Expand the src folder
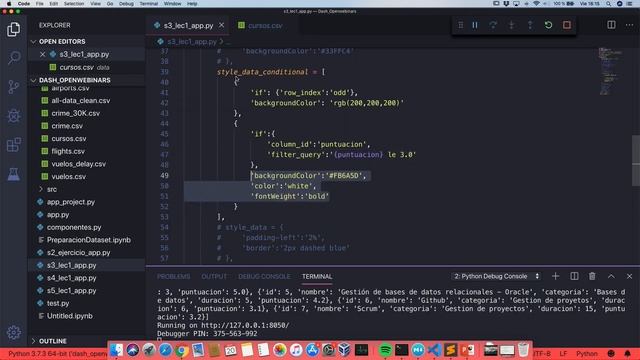Image resolution: width=640 pixels, height=360 pixels. point(51,189)
